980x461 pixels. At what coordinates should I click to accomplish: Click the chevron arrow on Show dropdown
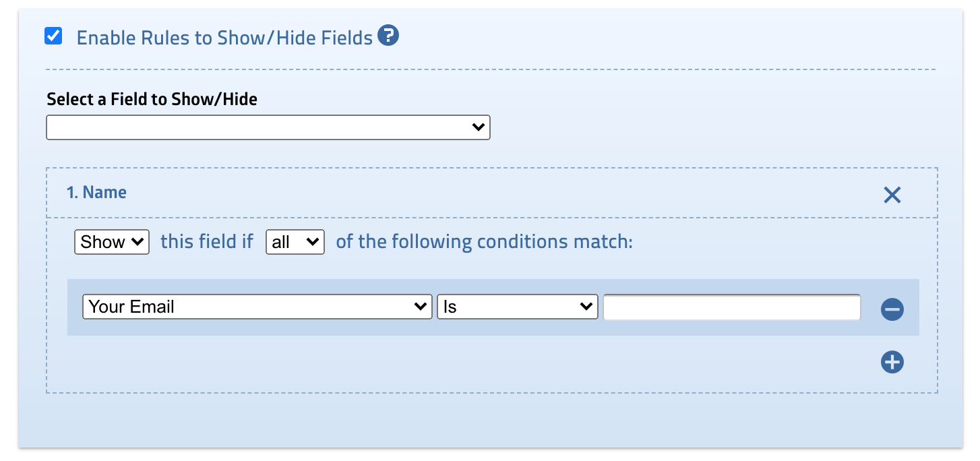(x=139, y=242)
